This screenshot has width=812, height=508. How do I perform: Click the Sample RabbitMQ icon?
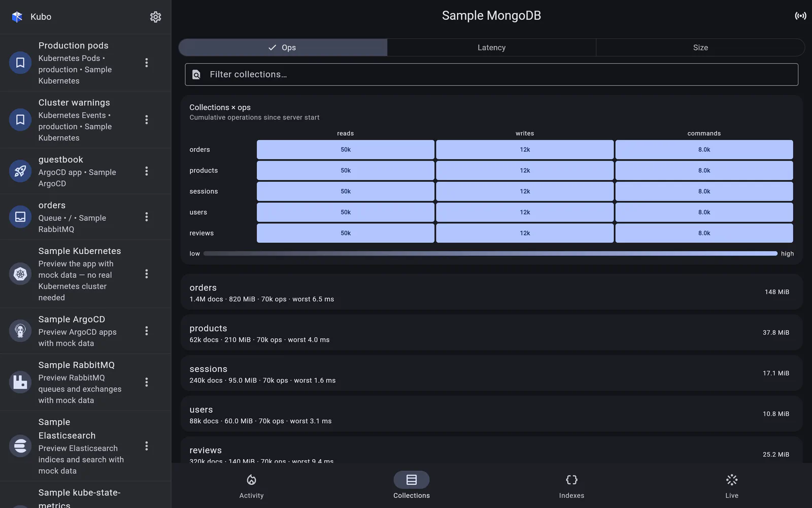pyautogui.click(x=20, y=382)
